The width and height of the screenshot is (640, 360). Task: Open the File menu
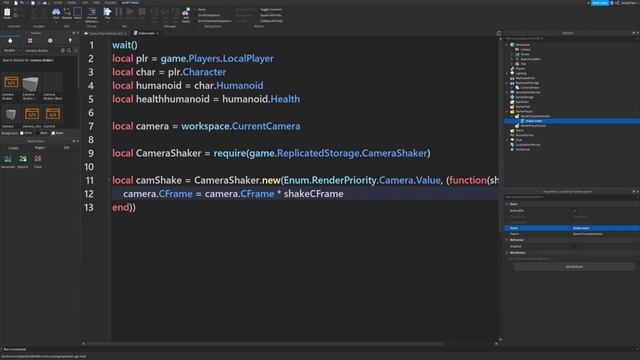pyautogui.click(x=6, y=2)
